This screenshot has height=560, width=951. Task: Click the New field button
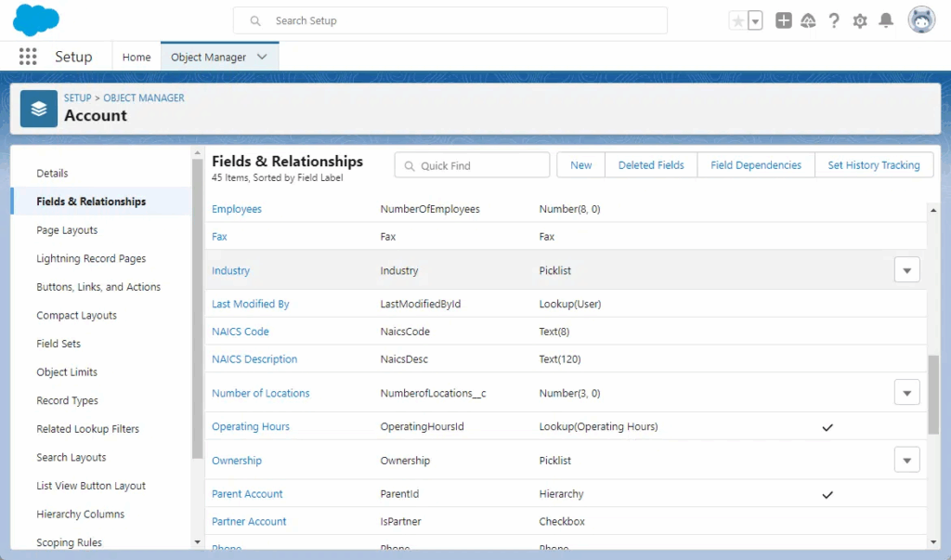coord(580,165)
